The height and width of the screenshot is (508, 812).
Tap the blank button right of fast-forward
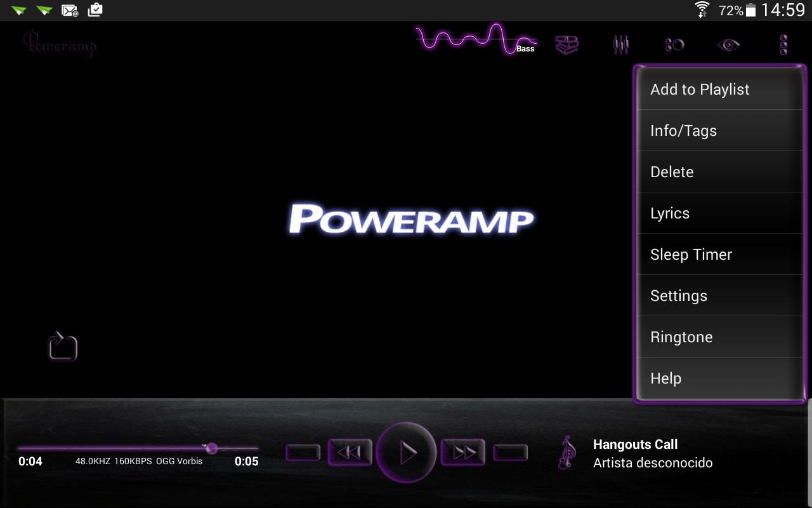tap(511, 452)
